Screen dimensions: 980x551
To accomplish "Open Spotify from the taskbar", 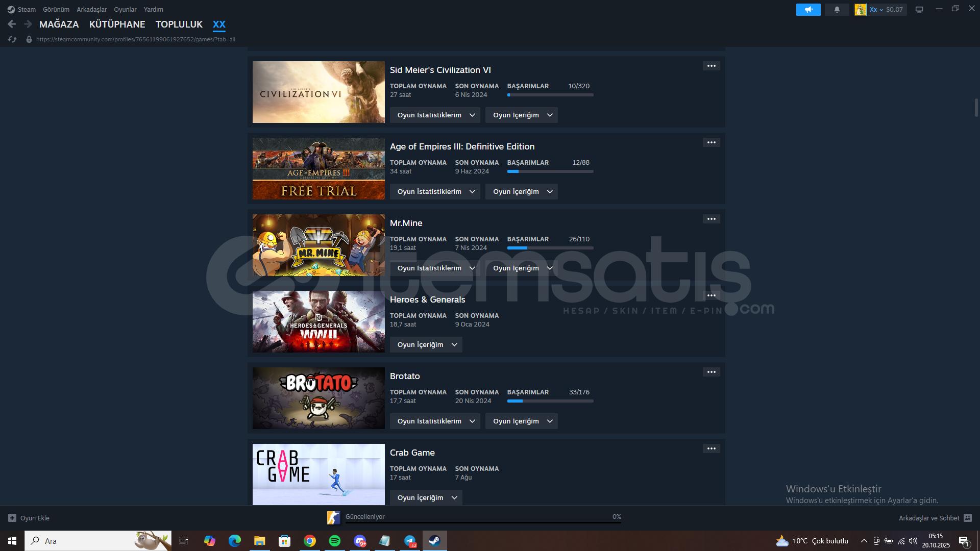I will tap(335, 541).
